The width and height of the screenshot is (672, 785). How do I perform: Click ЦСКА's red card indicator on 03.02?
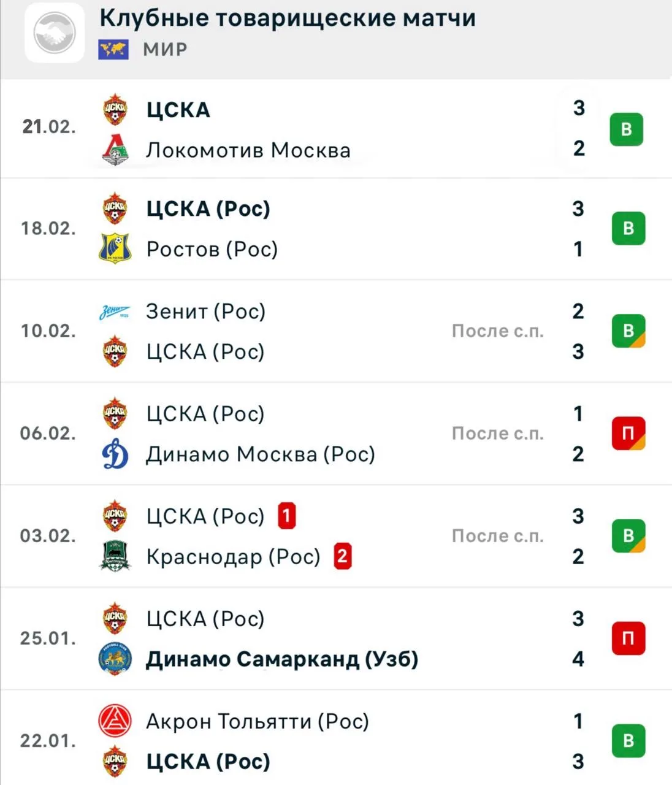286,516
